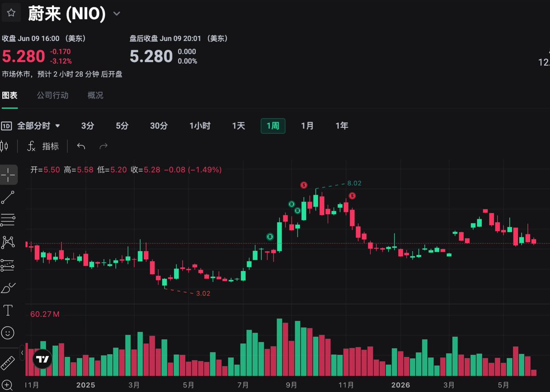Screen dimensions: 550x392
Task: Click the 市场休市 market status text
Action: (x=62, y=74)
